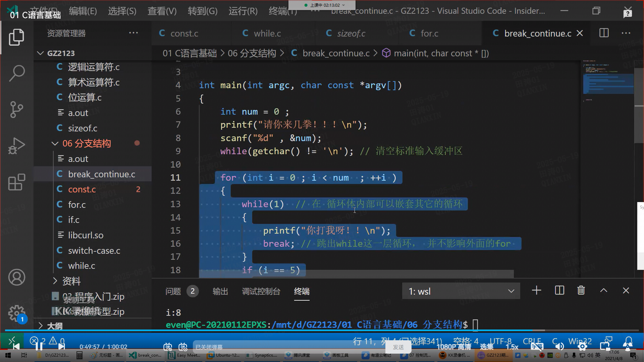Open the 运行(R) menu
Viewport: 644px width, 362px height.
tap(243, 11)
